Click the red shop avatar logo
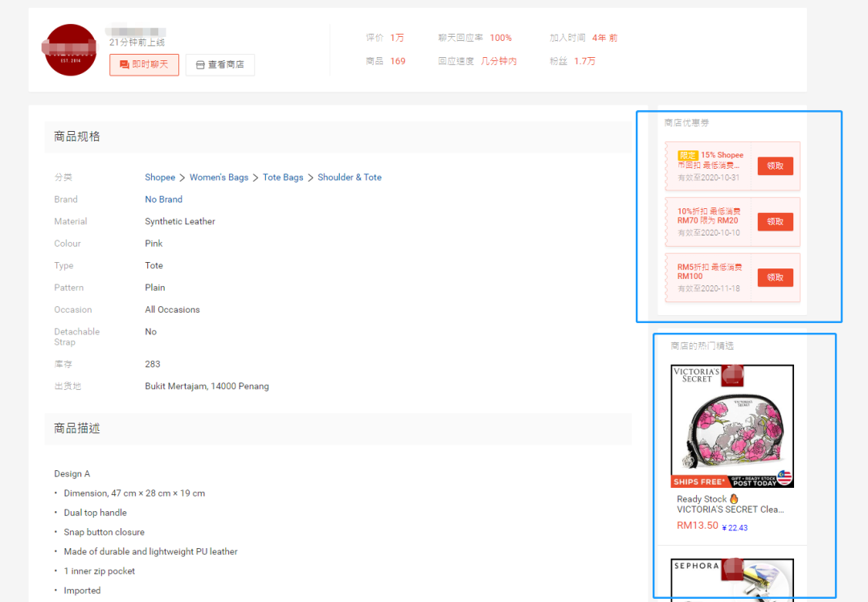Image resolution: width=868 pixels, height=602 pixels. (x=70, y=50)
